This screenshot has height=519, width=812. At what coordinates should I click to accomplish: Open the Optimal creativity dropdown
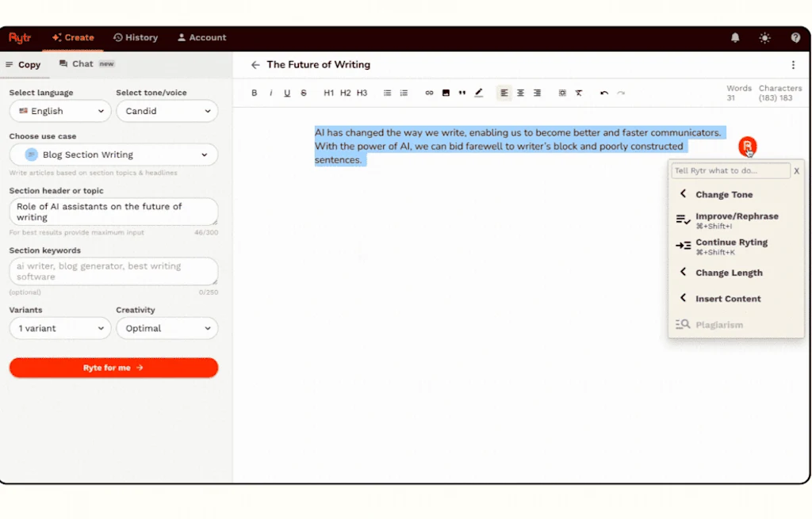167,328
